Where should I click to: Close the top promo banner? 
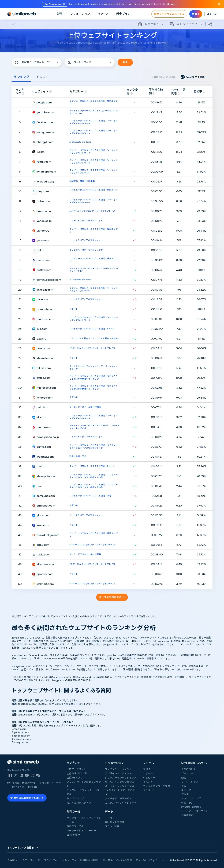coord(219,4)
